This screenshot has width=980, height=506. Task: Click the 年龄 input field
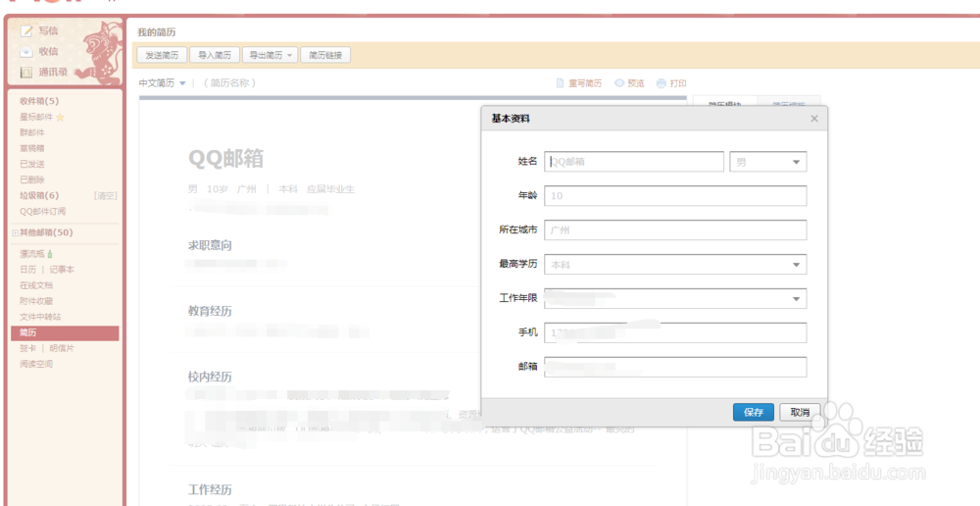pyautogui.click(x=675, y=196)
